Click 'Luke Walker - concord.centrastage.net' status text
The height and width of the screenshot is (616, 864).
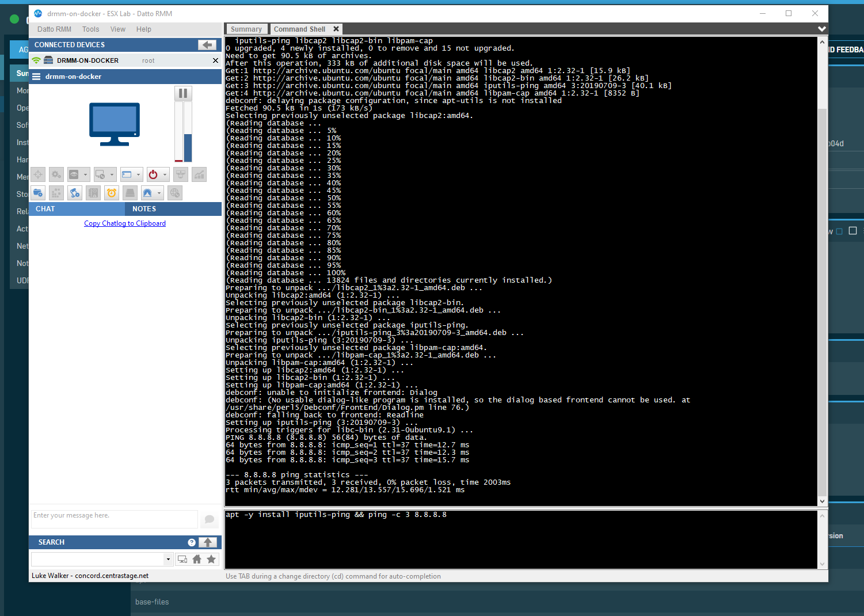pos(90,576)
